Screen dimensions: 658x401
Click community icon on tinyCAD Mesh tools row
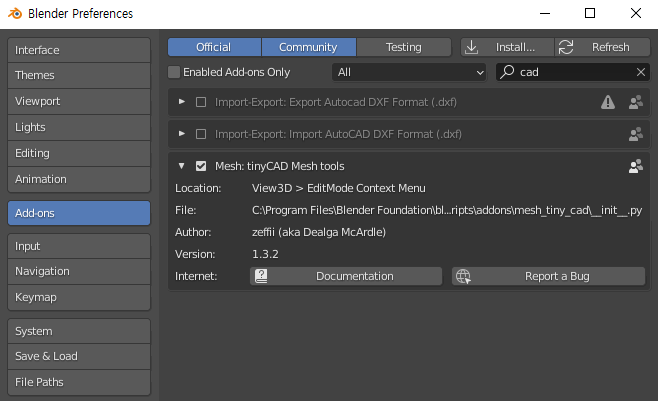click(636, 166)
